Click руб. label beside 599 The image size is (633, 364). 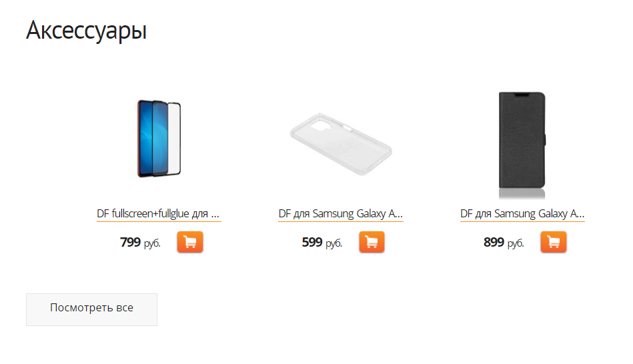[334, 243]
